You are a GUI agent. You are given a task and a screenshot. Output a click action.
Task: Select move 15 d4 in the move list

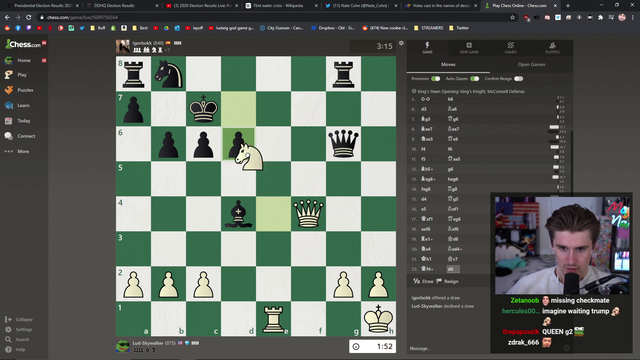pos(424,199)
